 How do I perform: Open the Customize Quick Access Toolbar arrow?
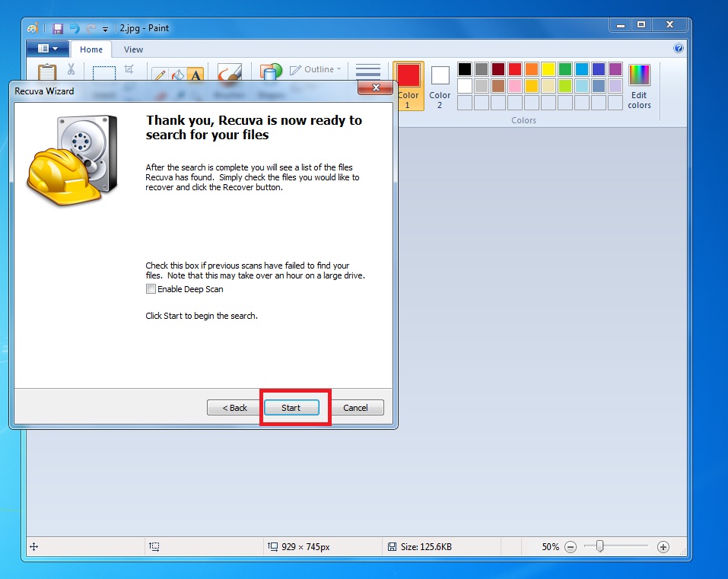pos(106,29)
